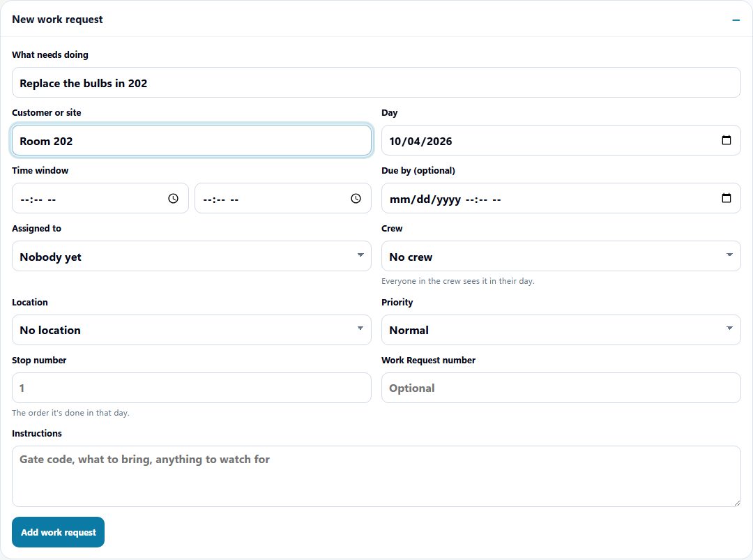Click the Priority label
This screenshot has width=753, height=560.
click(x=397, y=303)
